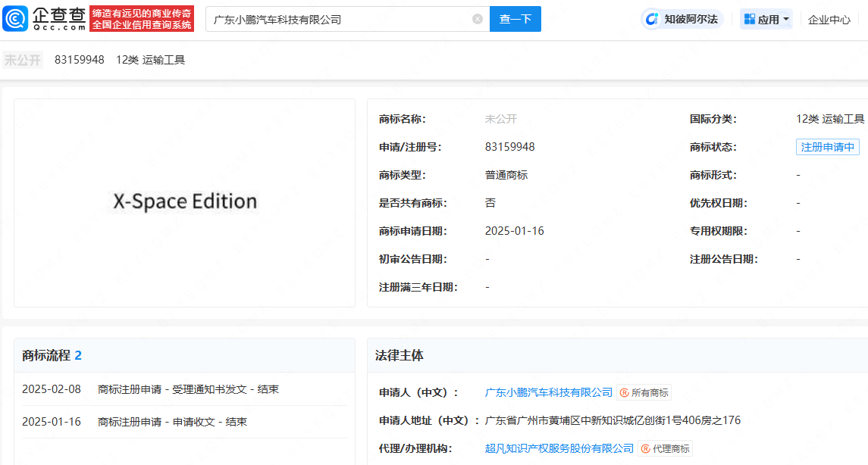Screen dimensions: 868x465
Task: Click the 是否共有商标 否 value
Action: pos(490,203)
